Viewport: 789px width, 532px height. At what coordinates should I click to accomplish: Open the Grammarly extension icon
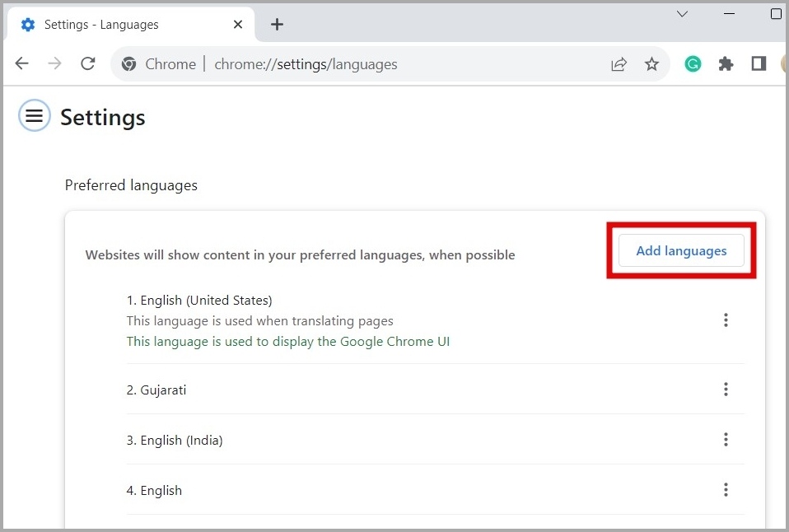click(693, 64)
